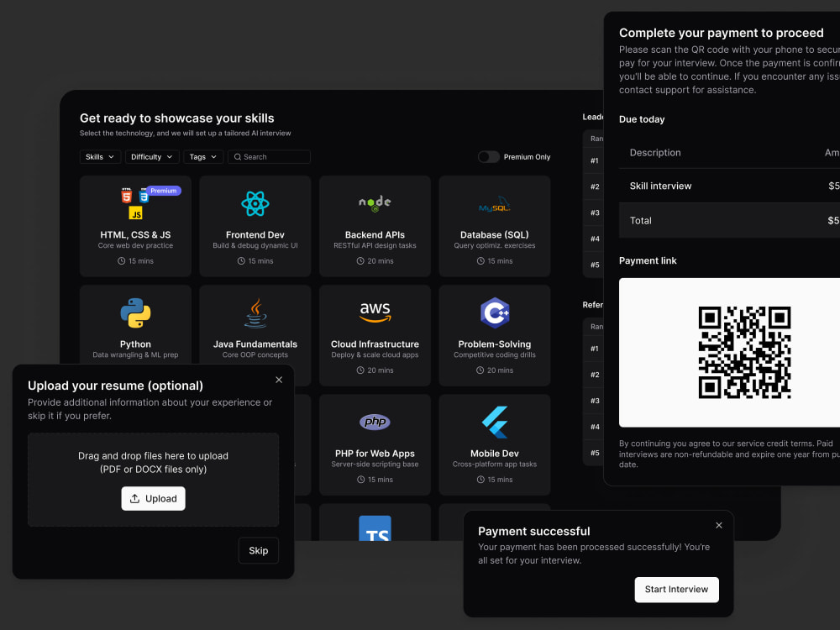Click the Start Interview button
This screenshot has height=630, width=840.
(x=676, y=590)
